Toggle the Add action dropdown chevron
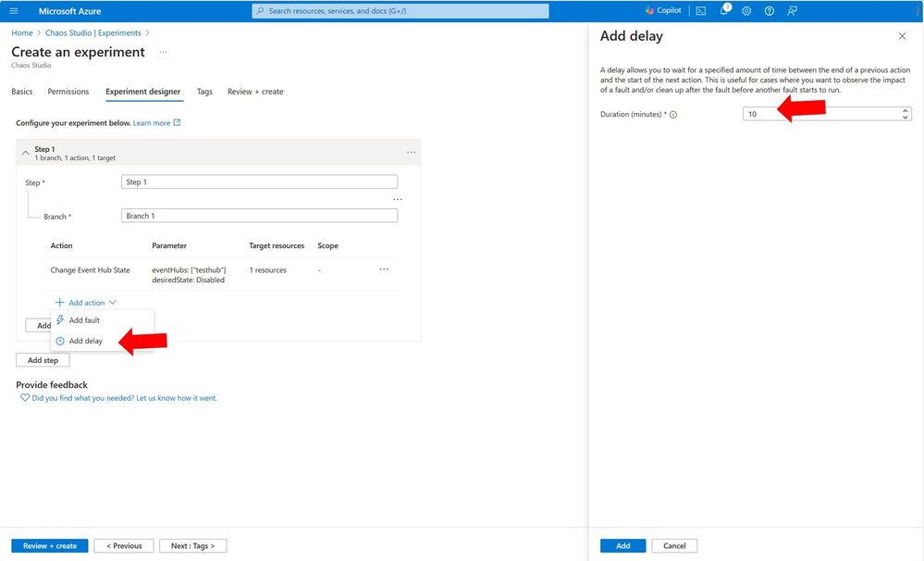This screenshot has width=924, height=561. [112, 303]
